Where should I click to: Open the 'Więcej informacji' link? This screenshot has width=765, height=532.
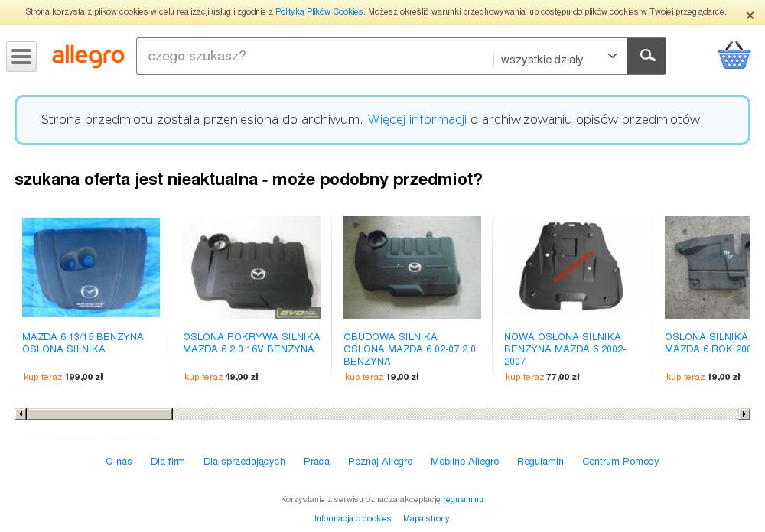417,119
